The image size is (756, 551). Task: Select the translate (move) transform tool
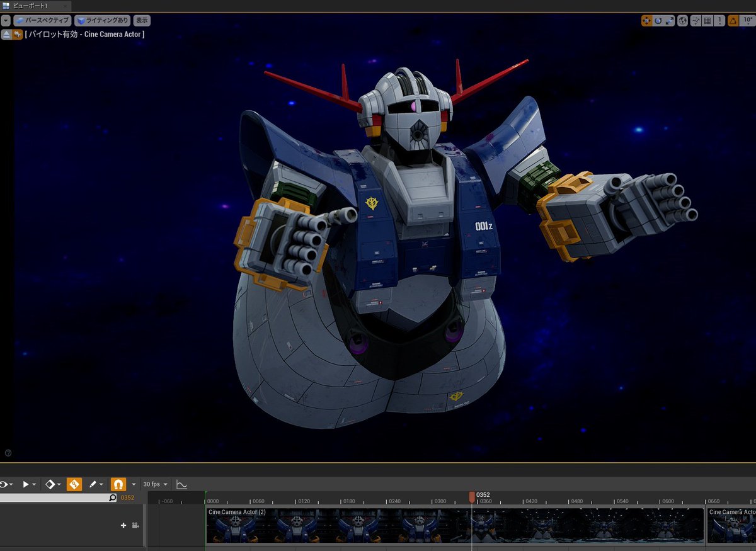click(x=646, y=21)
